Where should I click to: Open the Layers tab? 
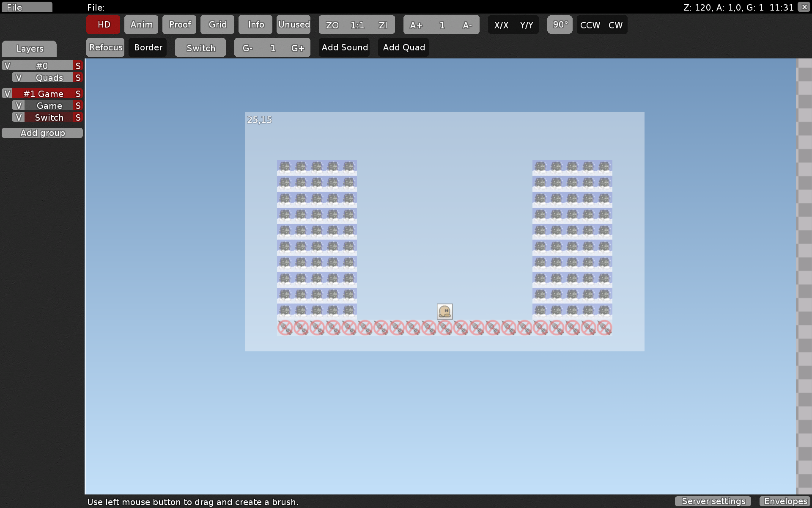click(x=30, y=49)
